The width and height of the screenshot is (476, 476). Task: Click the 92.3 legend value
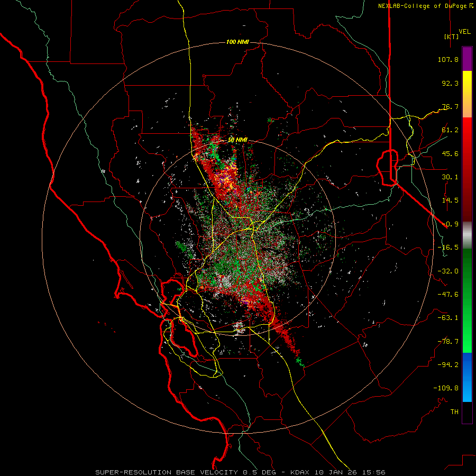pos(450,83)
